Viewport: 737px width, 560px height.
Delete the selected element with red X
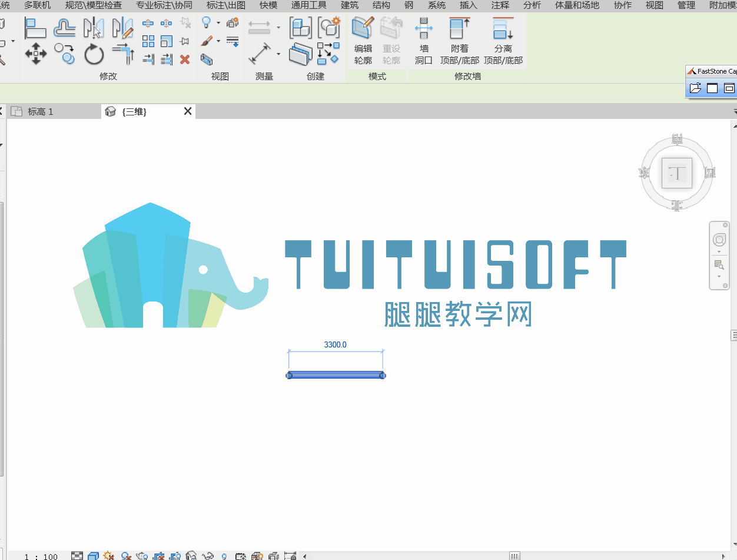coord(184,59)
